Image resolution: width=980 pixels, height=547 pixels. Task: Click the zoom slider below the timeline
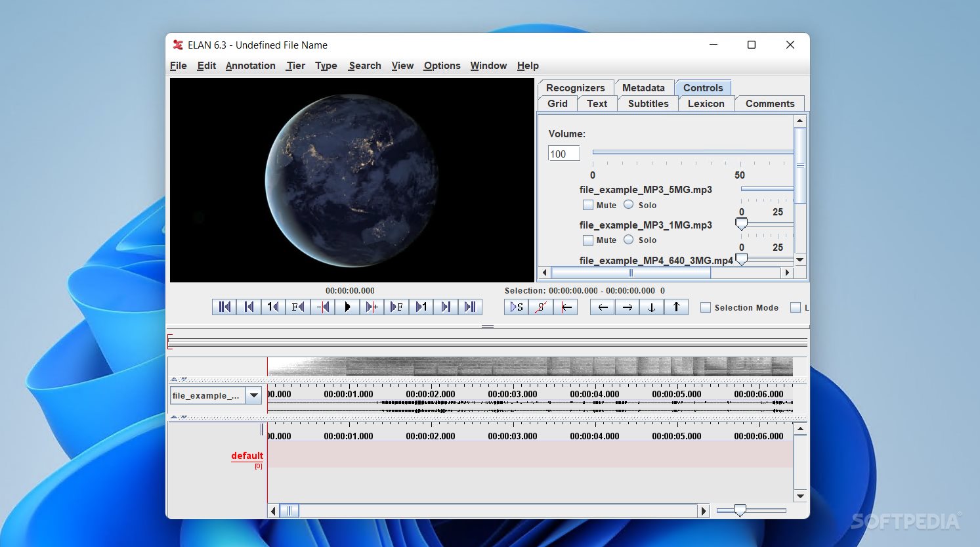(x=740, y=510)
